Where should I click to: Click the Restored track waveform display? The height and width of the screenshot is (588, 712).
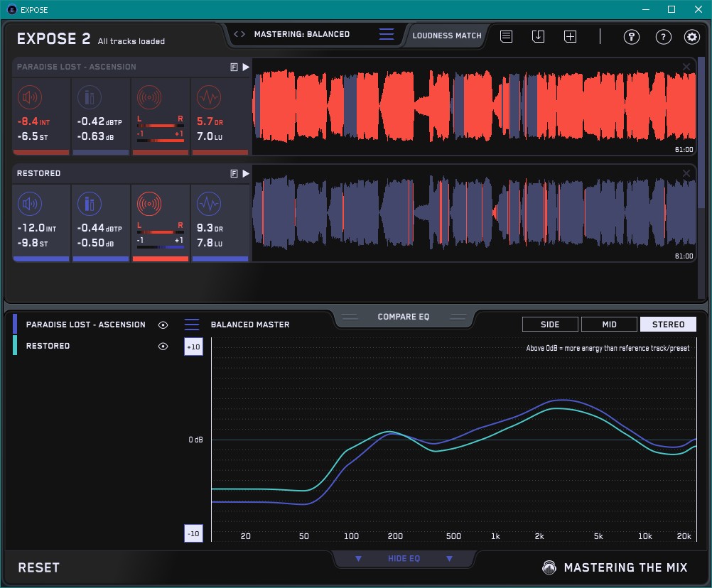[x=474, y=213]
